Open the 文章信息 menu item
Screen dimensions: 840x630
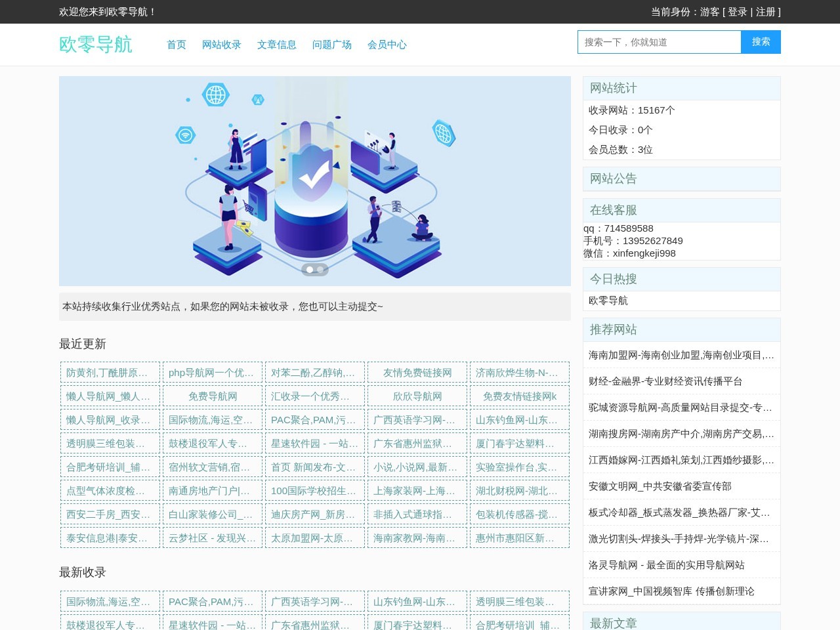(276, 45)
